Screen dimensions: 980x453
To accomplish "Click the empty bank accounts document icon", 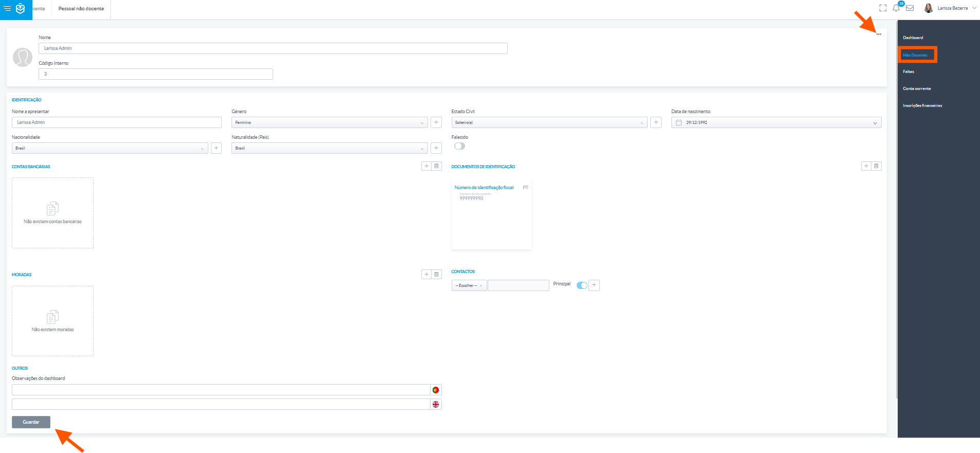I will (52, 208).
